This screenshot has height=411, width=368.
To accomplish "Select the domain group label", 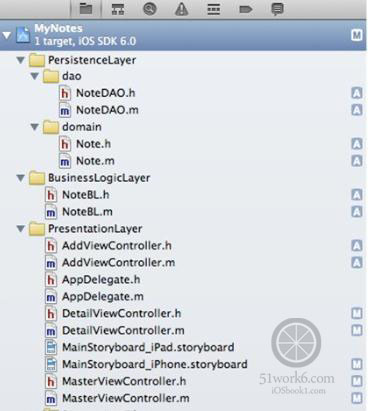I will tap(82, 127).
